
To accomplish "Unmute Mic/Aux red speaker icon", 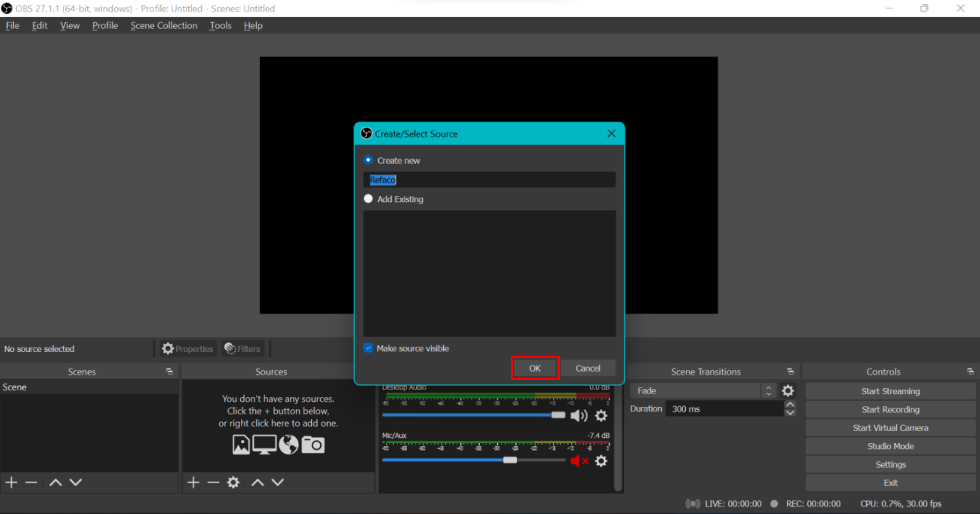I will (579, 461).
